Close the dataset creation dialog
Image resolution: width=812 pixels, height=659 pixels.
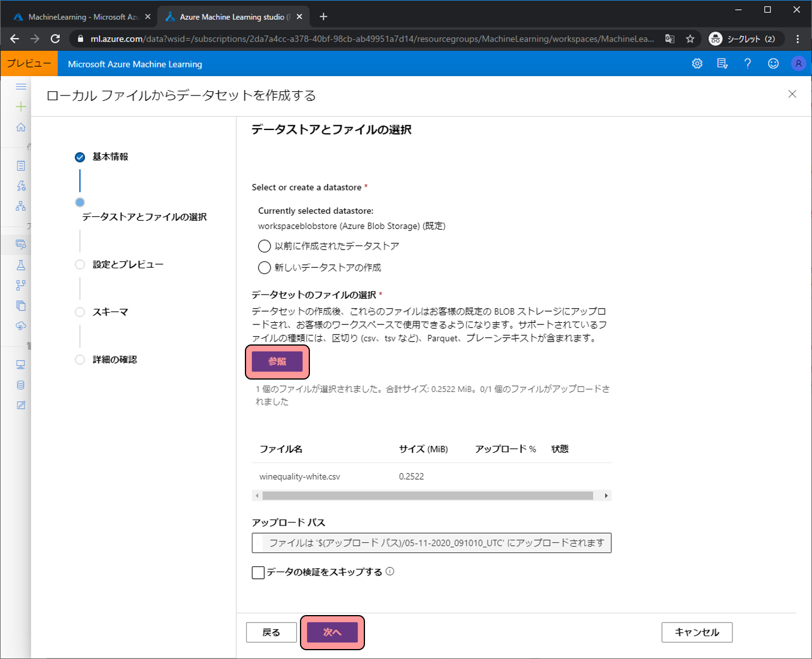click(792, 94)
